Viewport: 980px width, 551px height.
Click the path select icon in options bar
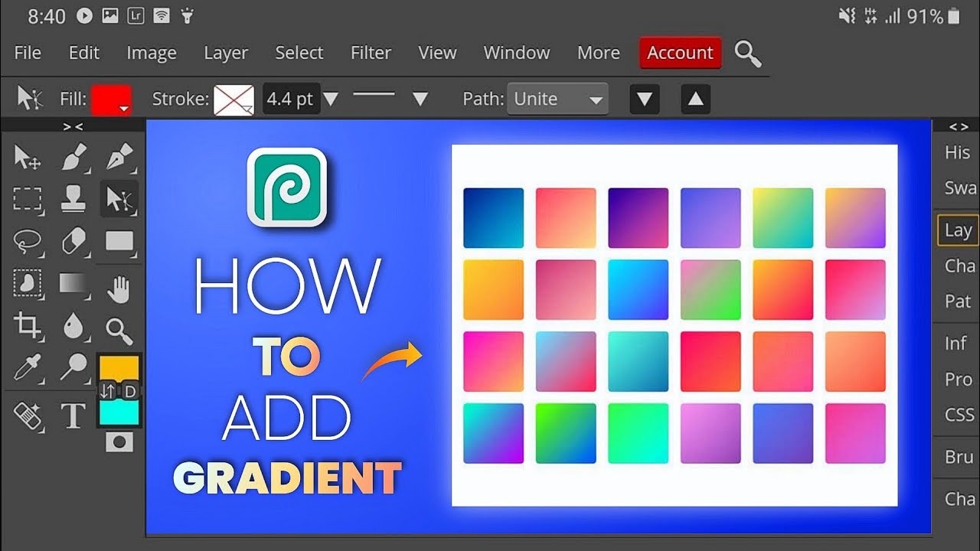[30, 98]
